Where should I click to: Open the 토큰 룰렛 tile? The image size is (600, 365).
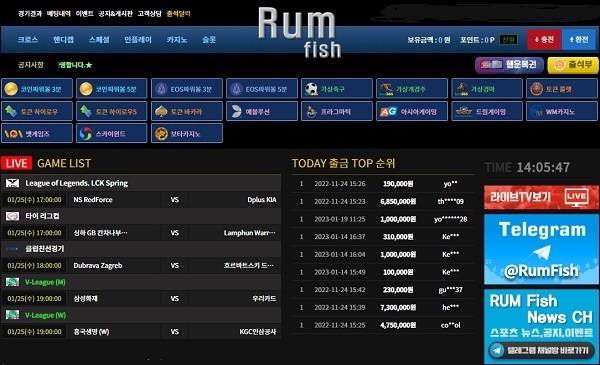562,89
